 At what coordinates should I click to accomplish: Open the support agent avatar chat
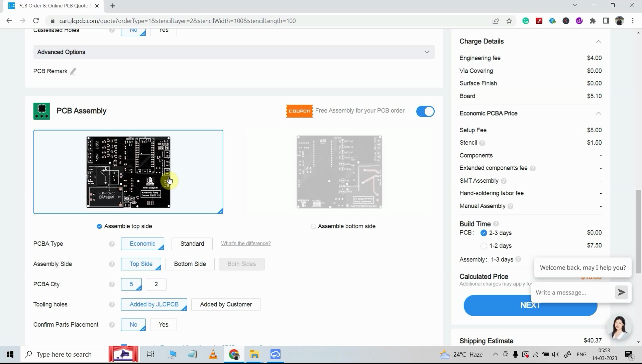(x=619, y=327)
